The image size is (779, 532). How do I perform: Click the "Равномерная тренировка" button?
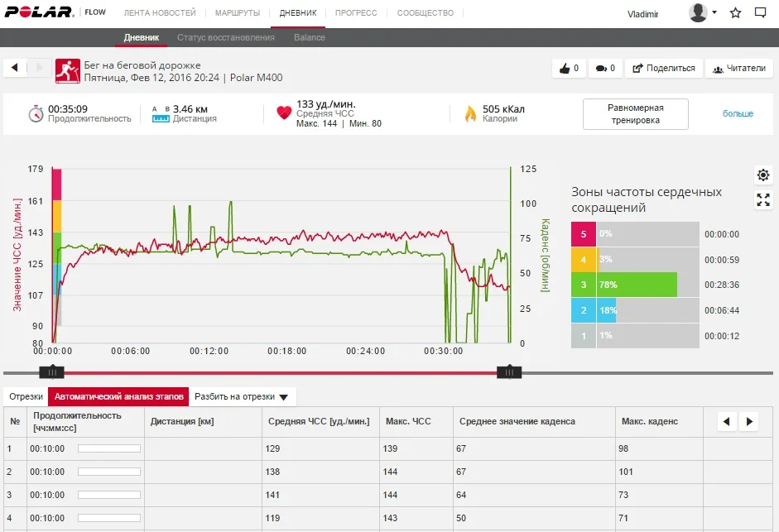635,114
